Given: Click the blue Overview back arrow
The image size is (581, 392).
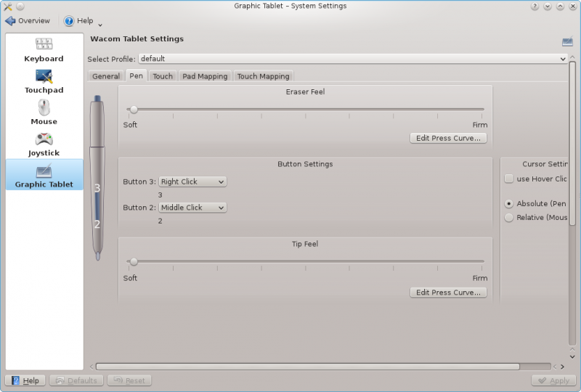Looking at the screenshot, I should [10, 21].
